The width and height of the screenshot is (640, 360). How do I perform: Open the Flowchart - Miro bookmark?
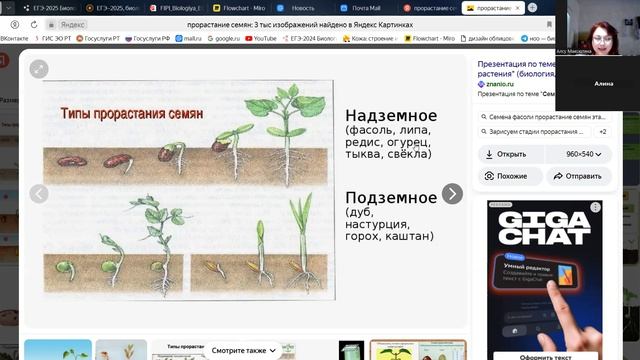(429, 38)
